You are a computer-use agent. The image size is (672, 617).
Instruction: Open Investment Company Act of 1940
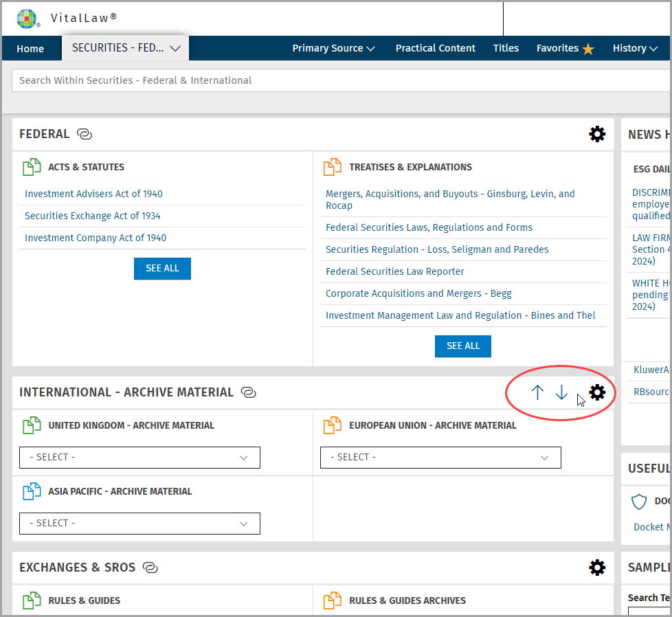[96, 238]
